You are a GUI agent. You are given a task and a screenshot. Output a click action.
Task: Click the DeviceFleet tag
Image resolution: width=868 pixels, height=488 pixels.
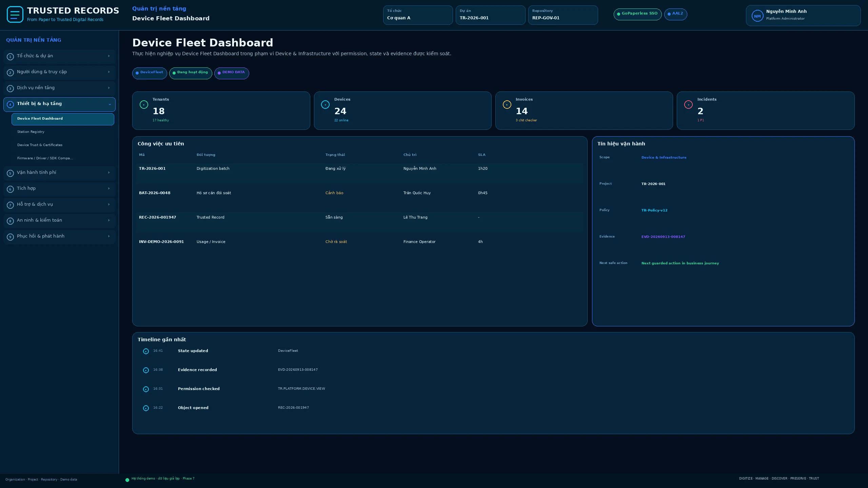tap(150, 73)
